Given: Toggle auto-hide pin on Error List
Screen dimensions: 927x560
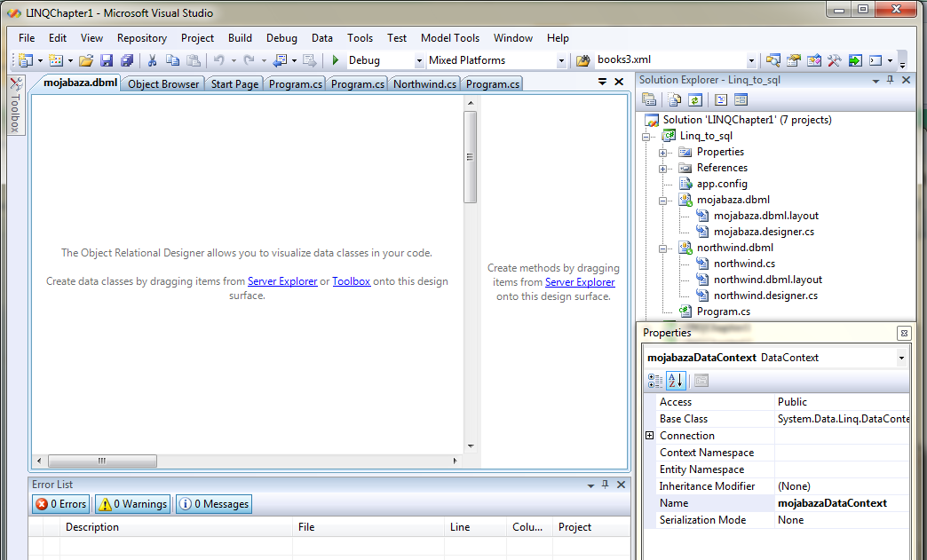Looking at the screenshot, I should click(605, 485).
